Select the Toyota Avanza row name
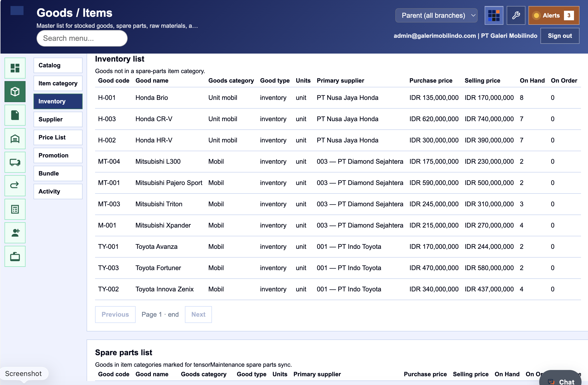This screenshot has height=385, width=588. [156, 247]
